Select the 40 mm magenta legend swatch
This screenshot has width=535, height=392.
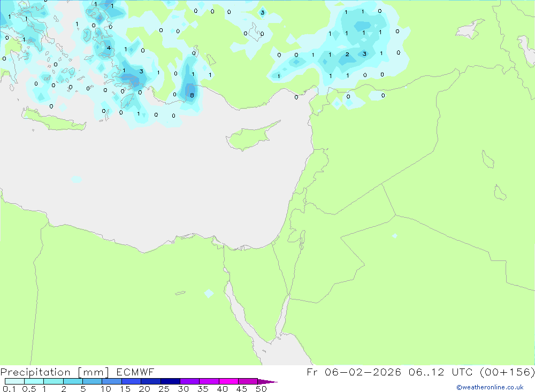point(228,381)
